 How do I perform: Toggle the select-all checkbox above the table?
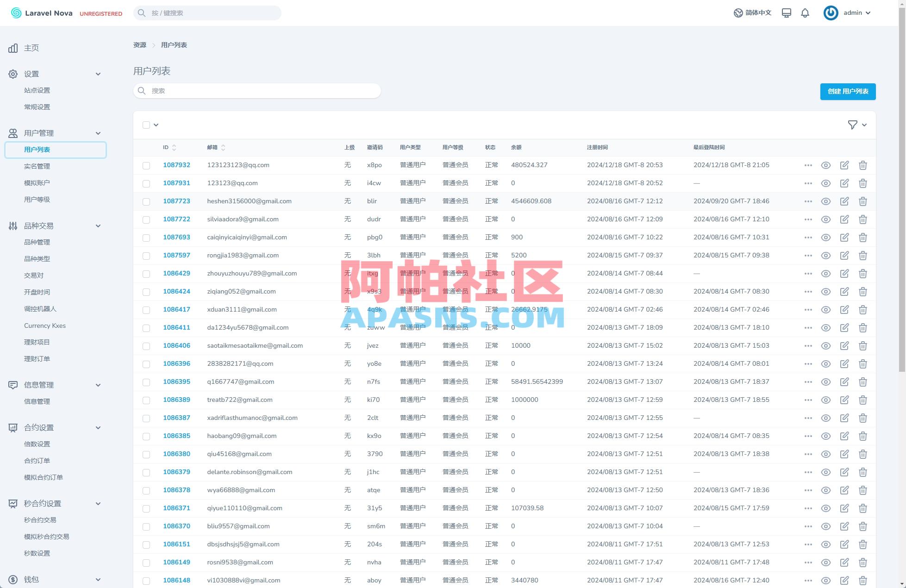coord(146,125)
